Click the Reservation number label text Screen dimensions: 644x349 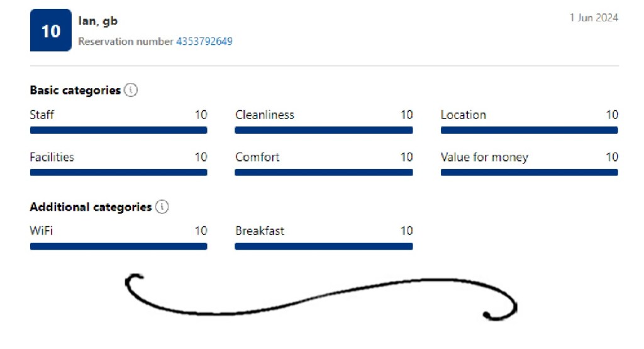click(x=125, y=42)
